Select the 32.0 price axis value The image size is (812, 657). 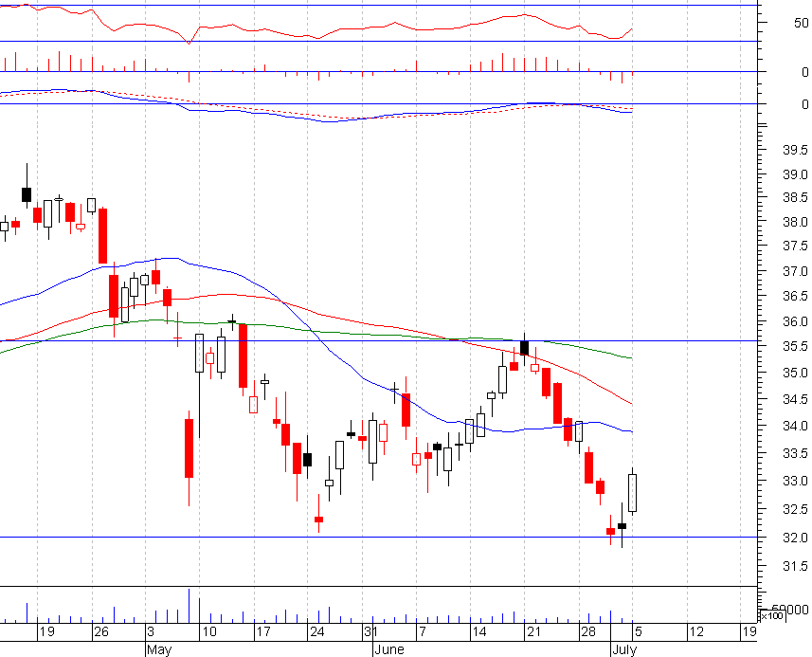795,538
